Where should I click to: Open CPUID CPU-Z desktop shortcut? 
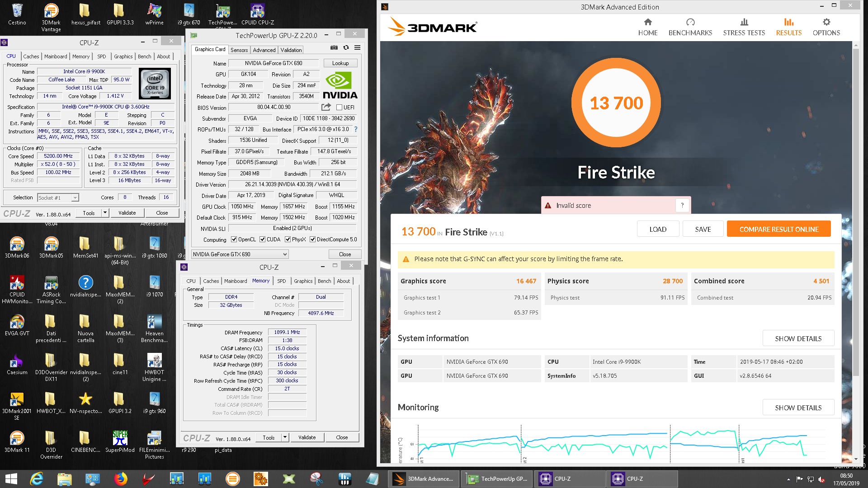point(258,14)
